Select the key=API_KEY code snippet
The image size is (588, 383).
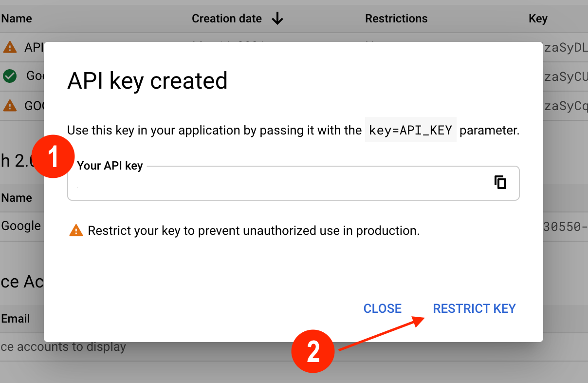(x=410, y=130)
